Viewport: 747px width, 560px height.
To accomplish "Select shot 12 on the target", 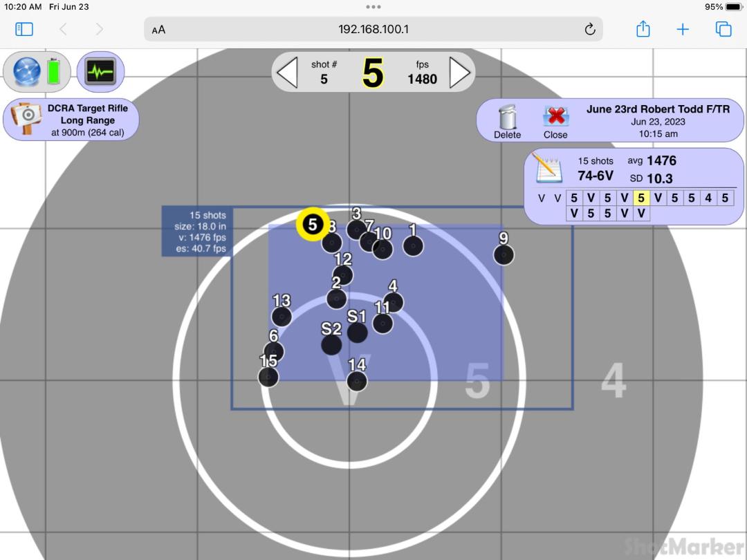I will [x=342, y=275].
